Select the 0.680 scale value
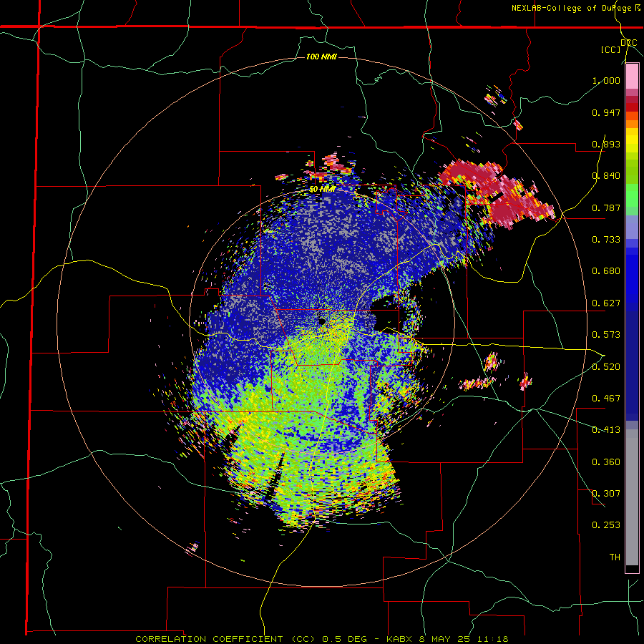Image resolution: width=644 pixels, height=644 pixels. click(x=606, y=271)
